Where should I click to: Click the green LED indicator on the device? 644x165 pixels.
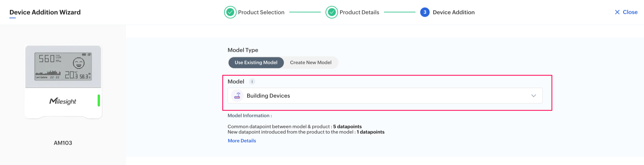(x=99, y=100)
